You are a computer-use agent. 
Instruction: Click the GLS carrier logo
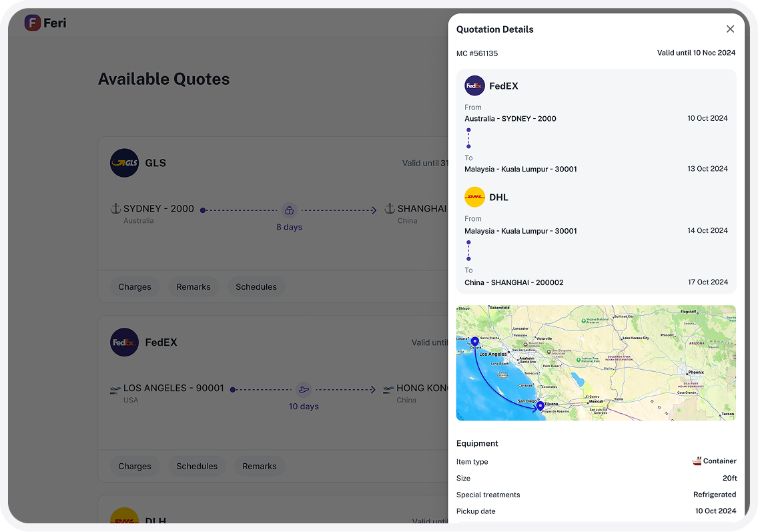124,163
